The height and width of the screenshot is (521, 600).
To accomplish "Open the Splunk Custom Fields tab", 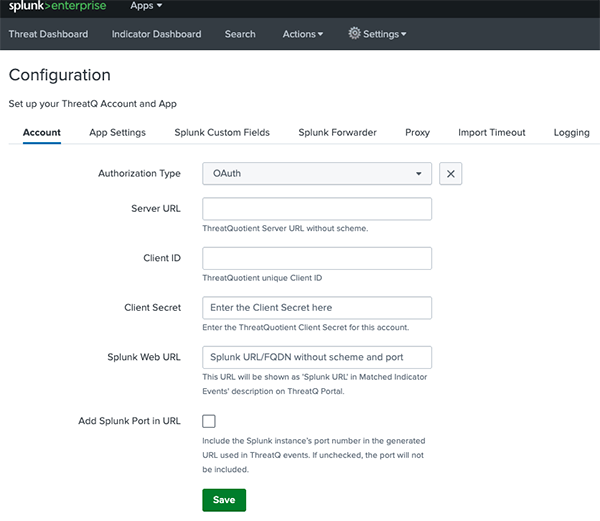I will (222, 132).
